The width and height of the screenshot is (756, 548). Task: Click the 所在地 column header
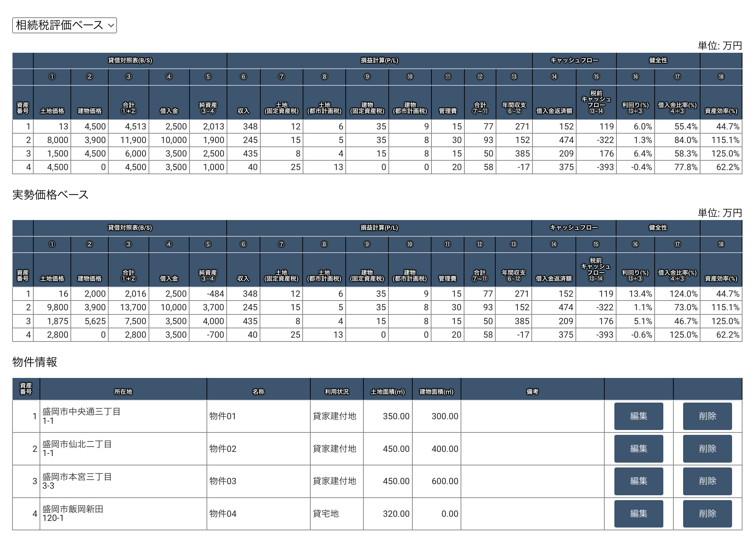(123, 391)
